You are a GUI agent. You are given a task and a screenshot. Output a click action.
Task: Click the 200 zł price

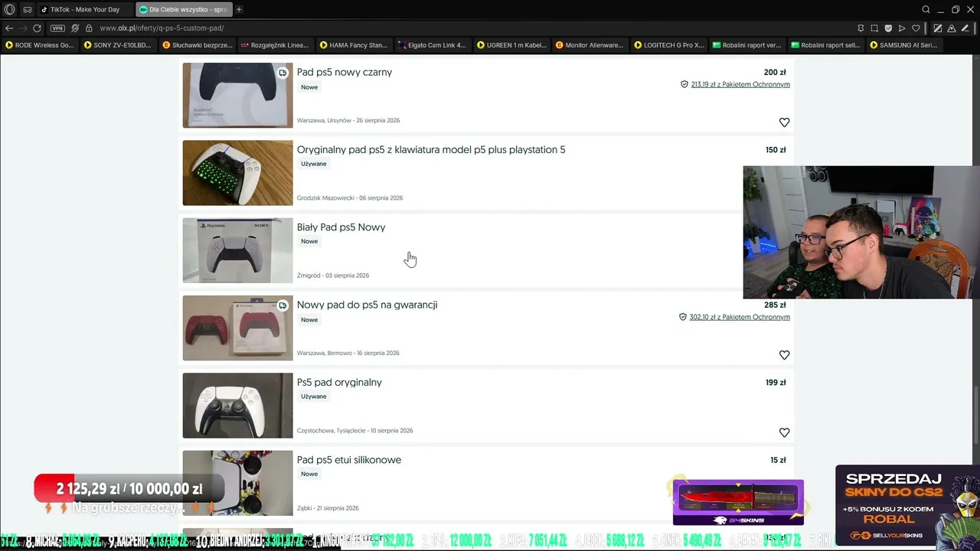click(x=775, y=73)
